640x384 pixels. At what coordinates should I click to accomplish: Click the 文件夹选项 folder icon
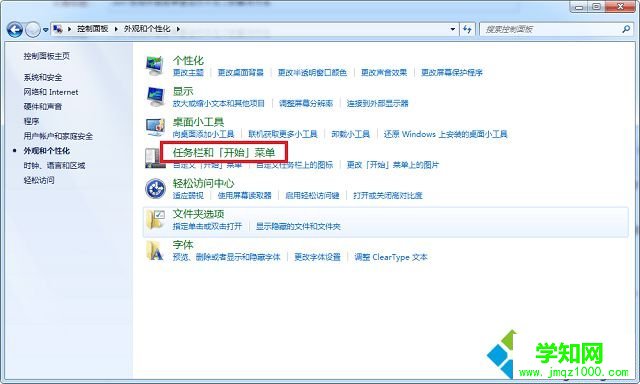pos(156,220)
